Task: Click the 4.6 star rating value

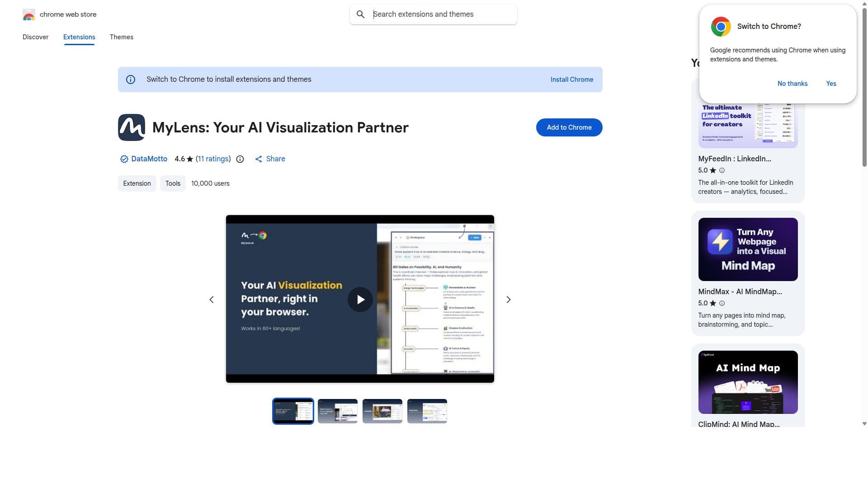Action: click(179, 159)
